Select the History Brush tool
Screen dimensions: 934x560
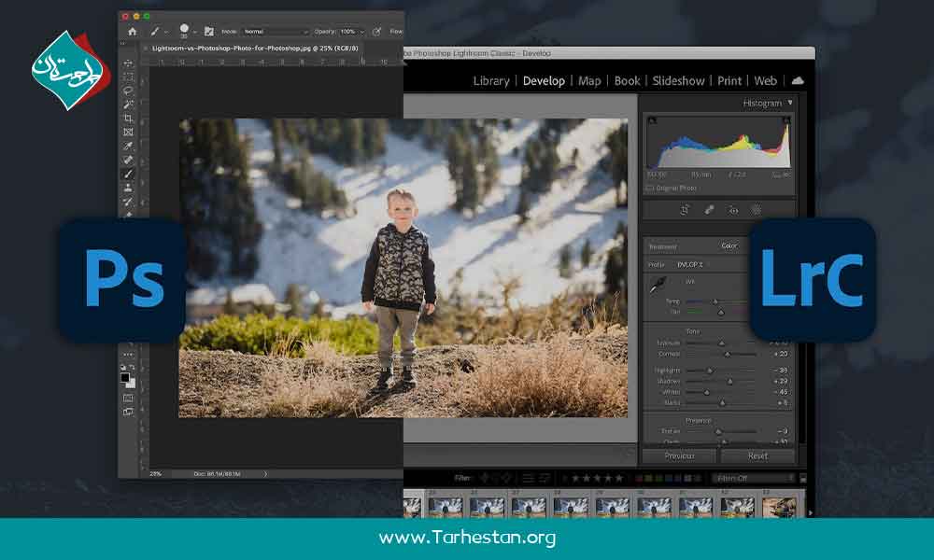(x=128, y=202)
